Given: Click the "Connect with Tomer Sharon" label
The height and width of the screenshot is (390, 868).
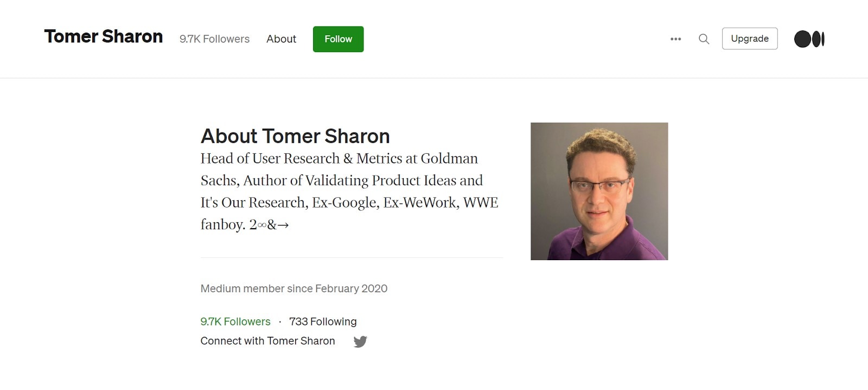Looking at the screenshot, I should click(267, 341).
